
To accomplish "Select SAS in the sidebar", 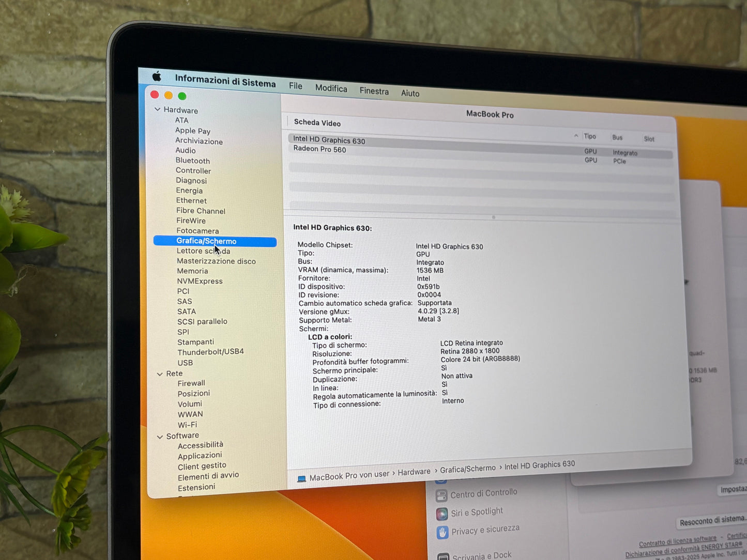I will coord(185,301).
